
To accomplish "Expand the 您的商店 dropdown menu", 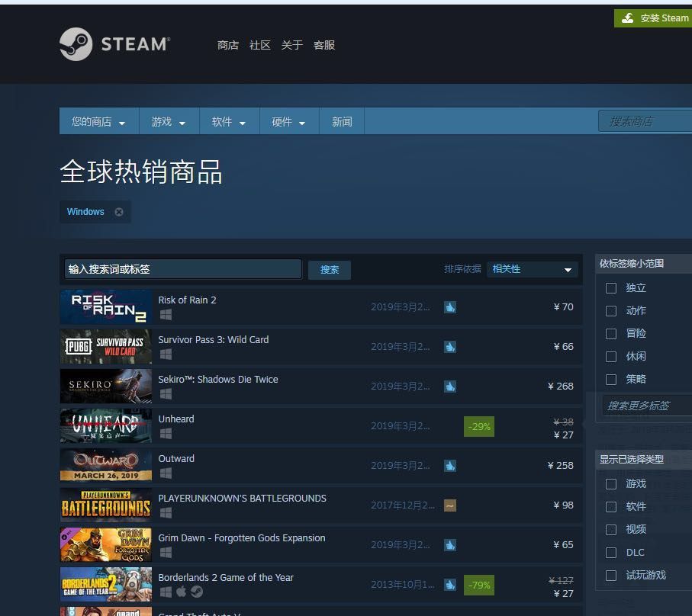I will pyautogui.click(x=99, y=121).
